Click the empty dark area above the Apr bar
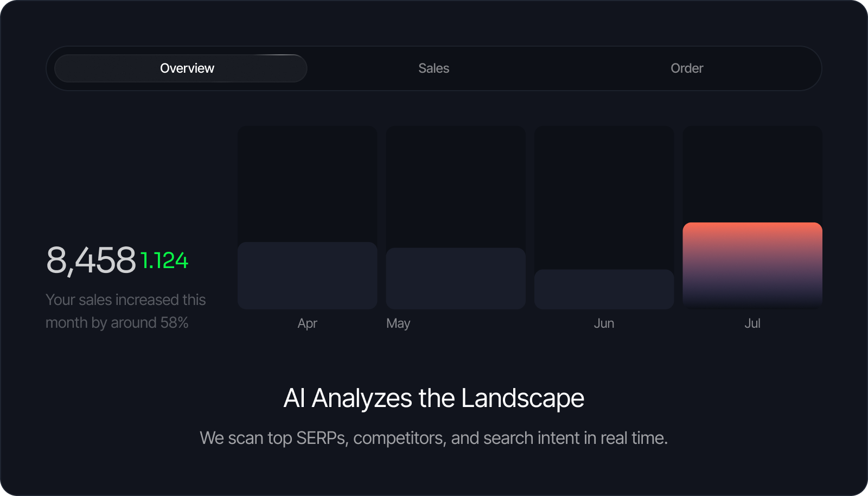This screenshot has height=496, width=868. (307, 183)
